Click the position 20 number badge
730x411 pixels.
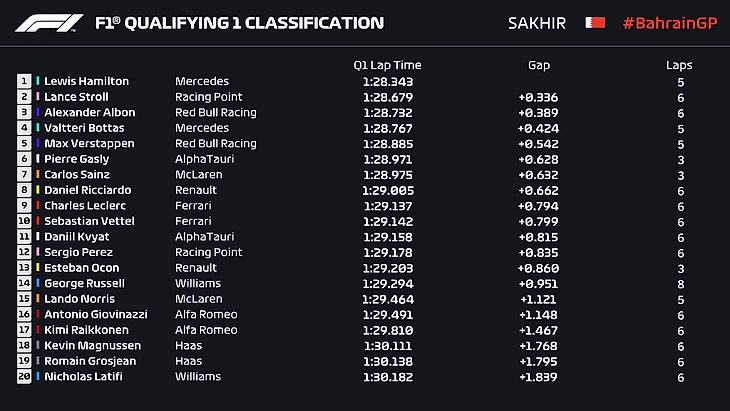tap(25, 377)
